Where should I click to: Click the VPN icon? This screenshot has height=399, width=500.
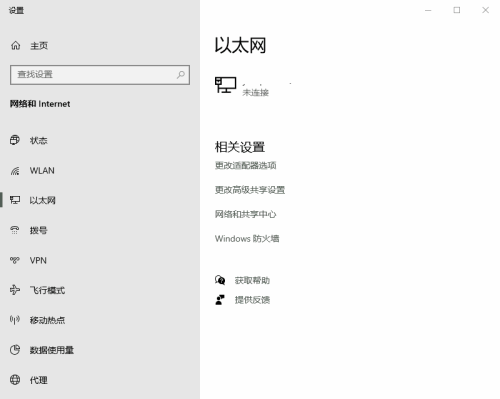coord(15,260)
